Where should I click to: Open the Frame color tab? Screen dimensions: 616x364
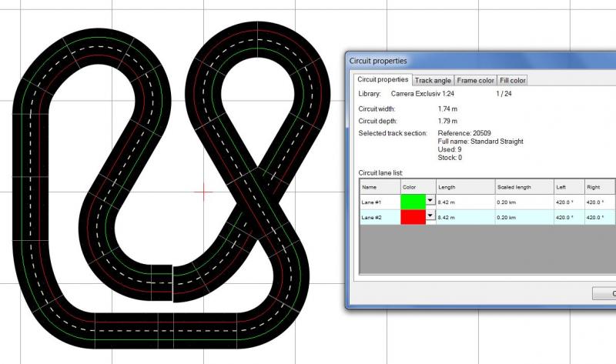474,80
